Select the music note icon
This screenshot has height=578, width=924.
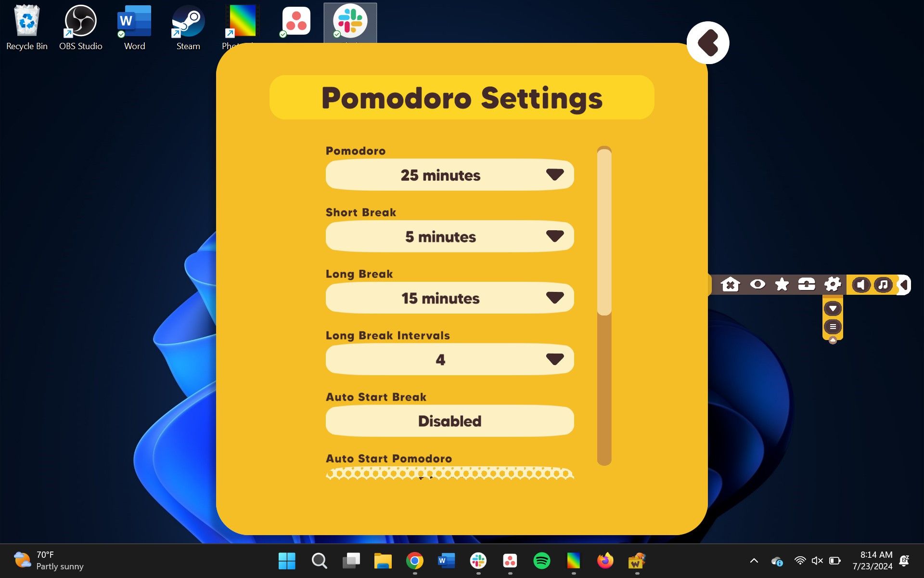[882, 284]
